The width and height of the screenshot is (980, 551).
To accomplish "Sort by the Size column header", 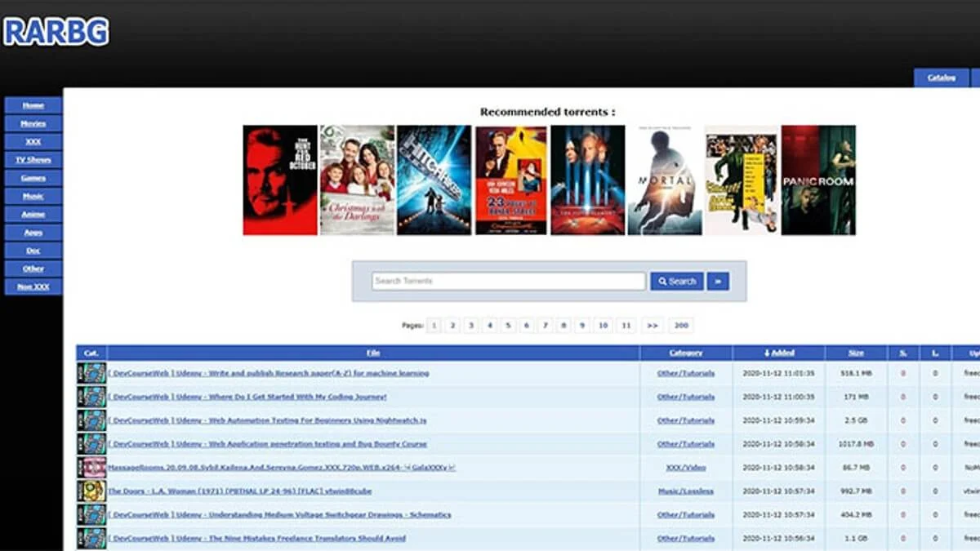I will (856, 353).
